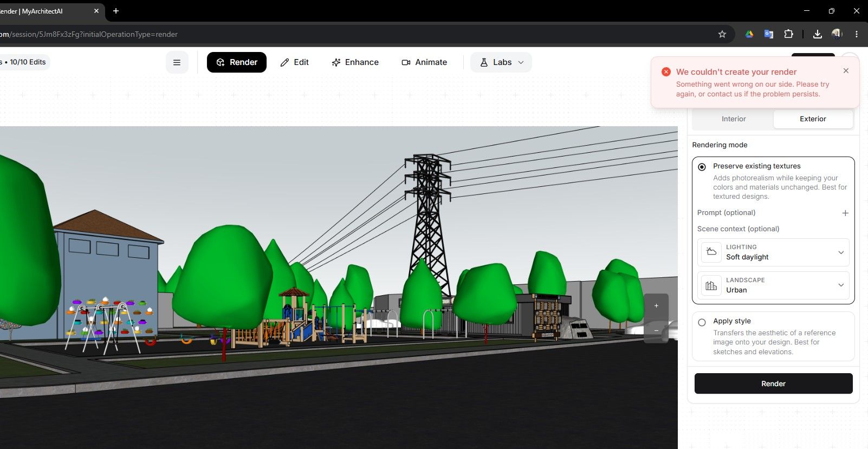Dismiss the render error notification

(x=846, y=71)
